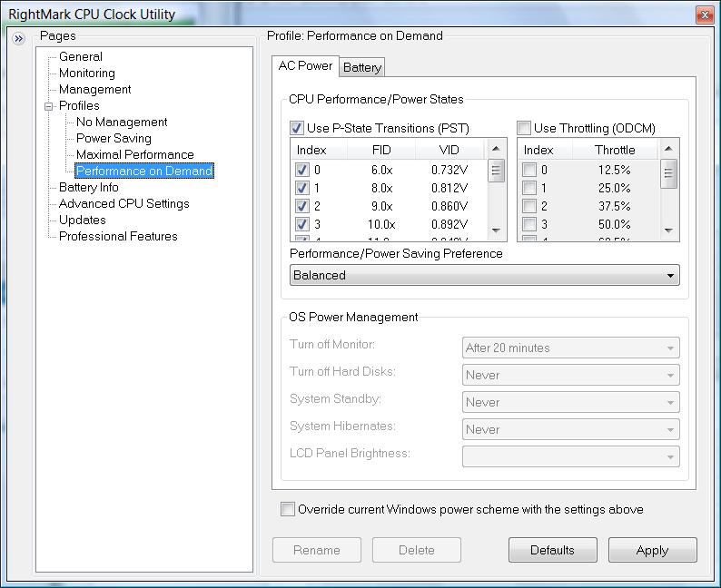Open Turn off Monitor dropdown
721x588 pixels.
[x=570, y=348]
